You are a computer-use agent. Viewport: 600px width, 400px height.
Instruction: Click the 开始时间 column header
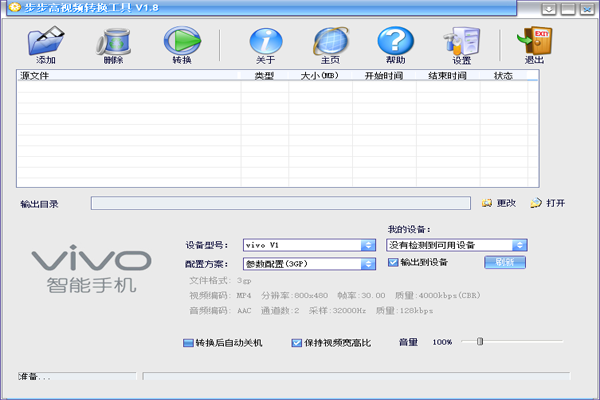click(x=384, y=75)
